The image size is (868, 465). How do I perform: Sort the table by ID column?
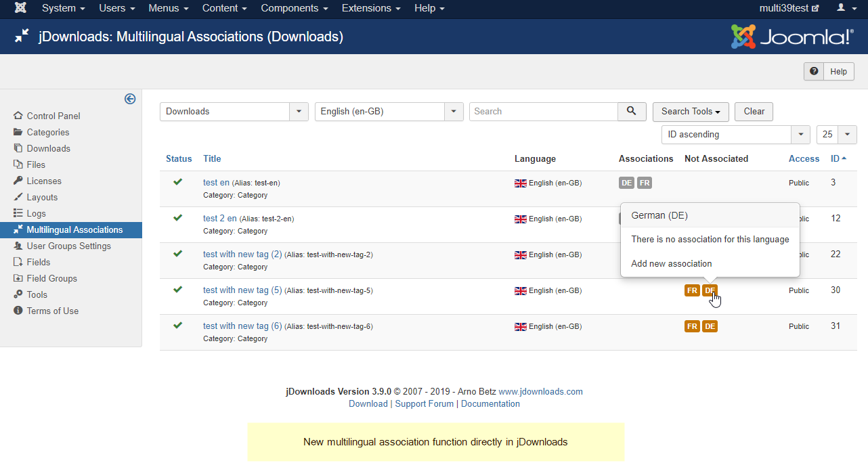click(838, 159)
